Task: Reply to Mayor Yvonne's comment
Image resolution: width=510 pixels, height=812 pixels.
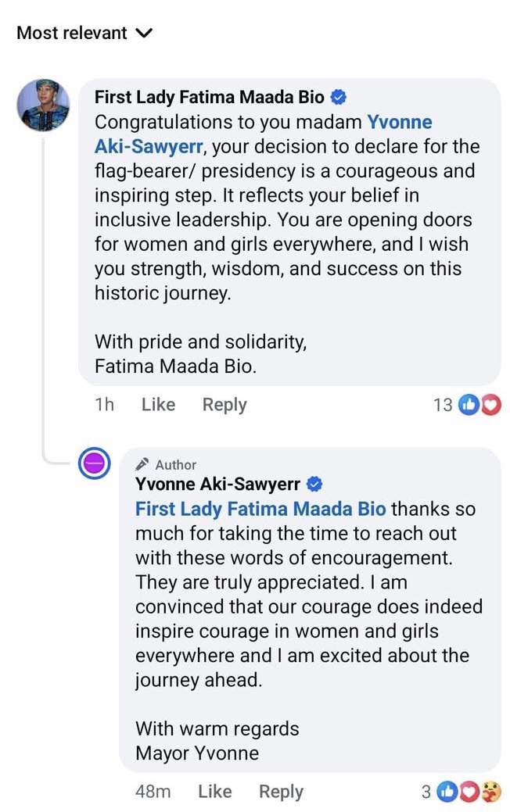Action: [281, 792]
